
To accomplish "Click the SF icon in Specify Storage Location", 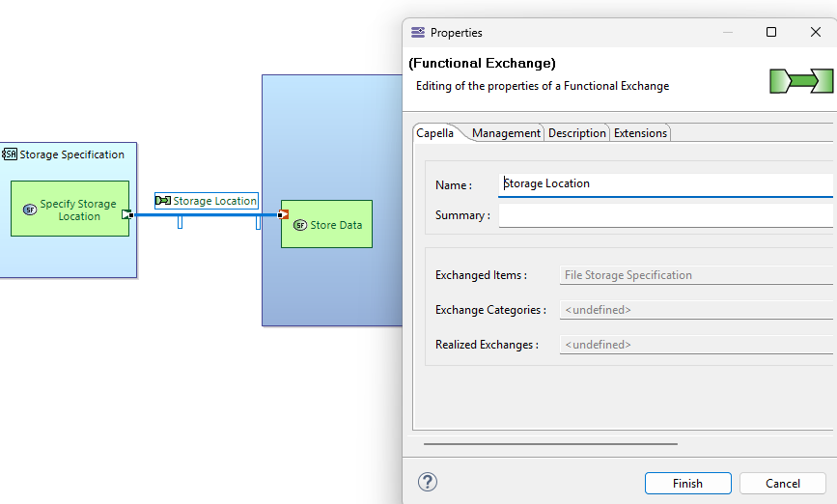I will click(30, 210).
